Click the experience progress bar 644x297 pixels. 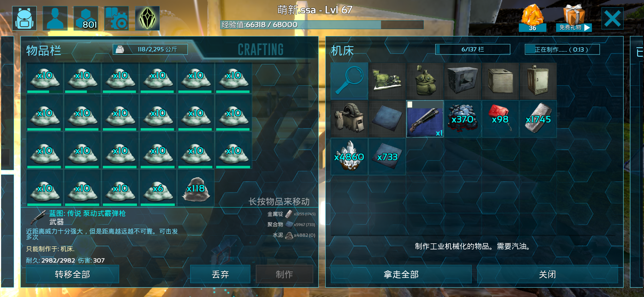click(x=322, y=25)
